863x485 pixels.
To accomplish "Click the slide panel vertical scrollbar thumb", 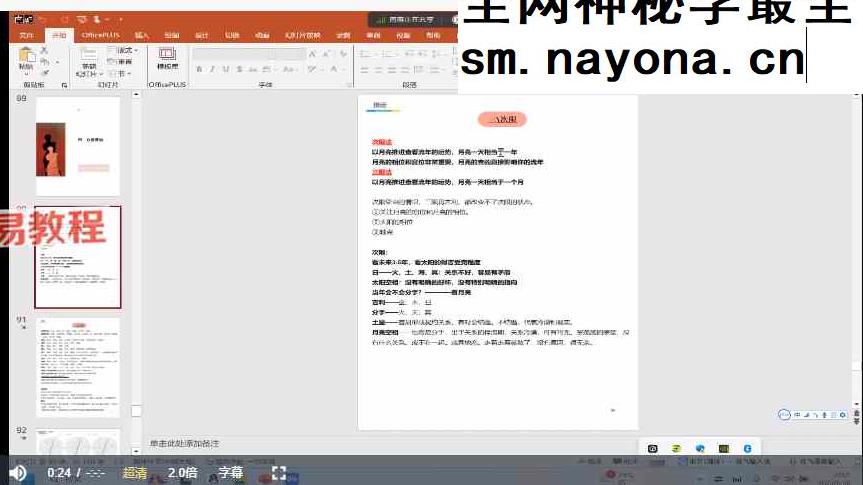I will [x=136, y=411].
